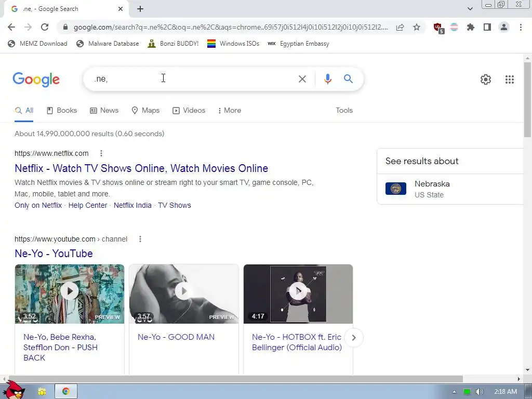Switch to the Videos tab
The width and height of the screenshot is (532, 399).
[189, 110]
